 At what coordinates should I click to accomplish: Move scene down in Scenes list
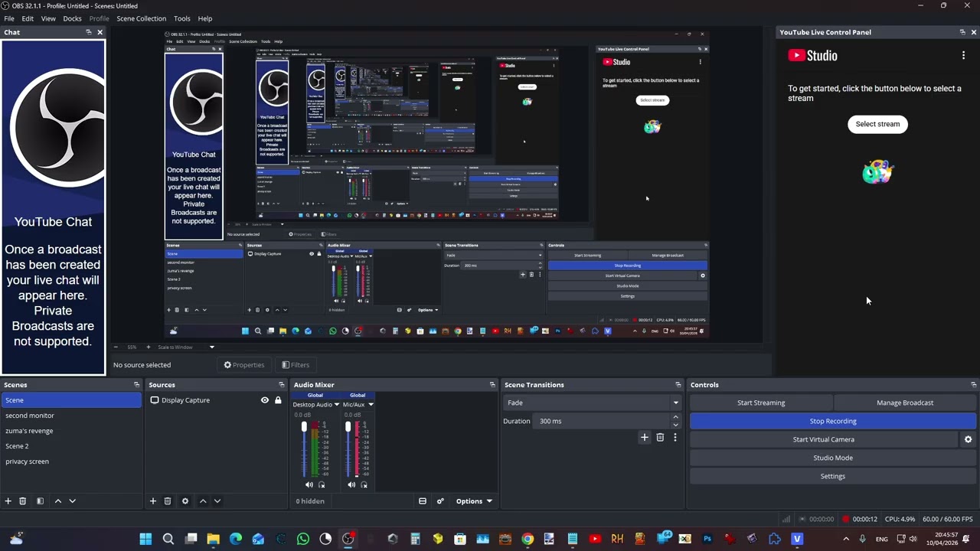pyautogui.click(x=73, y=501)
